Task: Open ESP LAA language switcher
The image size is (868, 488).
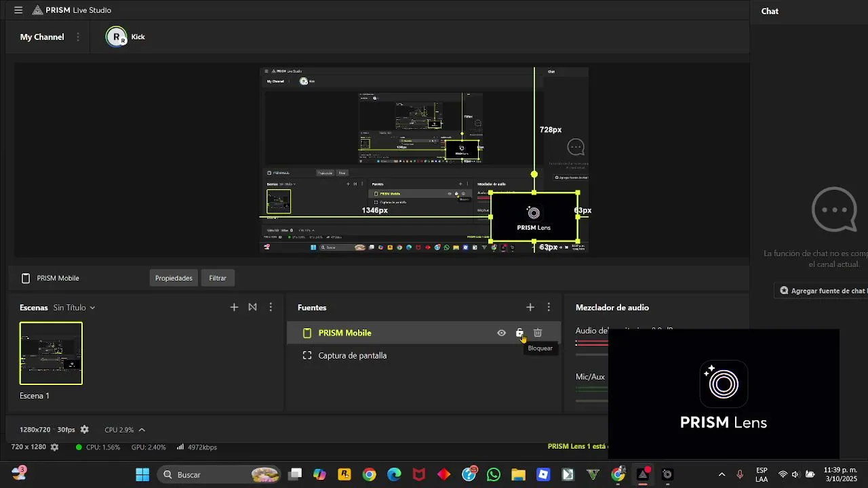Action: coord(762,474)
